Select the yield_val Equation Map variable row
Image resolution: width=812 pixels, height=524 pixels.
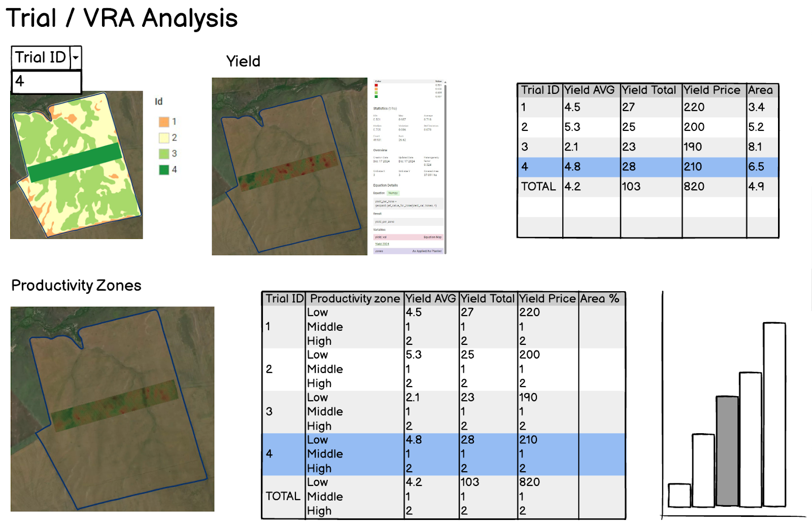pyautogui.click(x=408, y=237)
